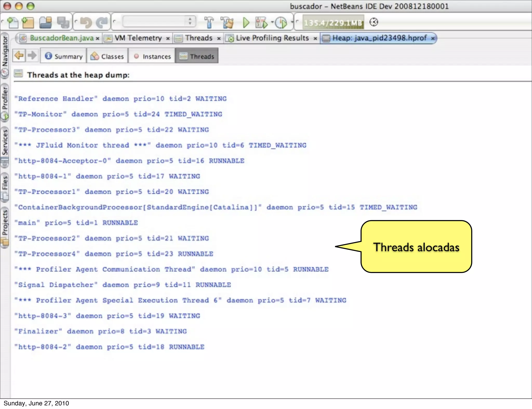This screenshot has width=532, height=409.
Task: Expand the Debug Main Project dropdown arrow
Action: (x=272, y=22)
